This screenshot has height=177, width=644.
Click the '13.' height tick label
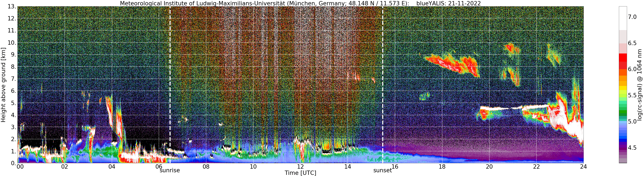click(x=12, y=6)
